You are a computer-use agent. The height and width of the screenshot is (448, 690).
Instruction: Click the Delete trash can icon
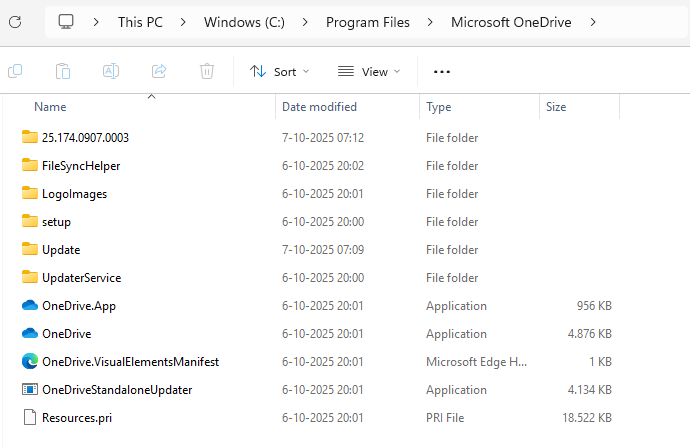pyautogui.click(x=207, y=71)
